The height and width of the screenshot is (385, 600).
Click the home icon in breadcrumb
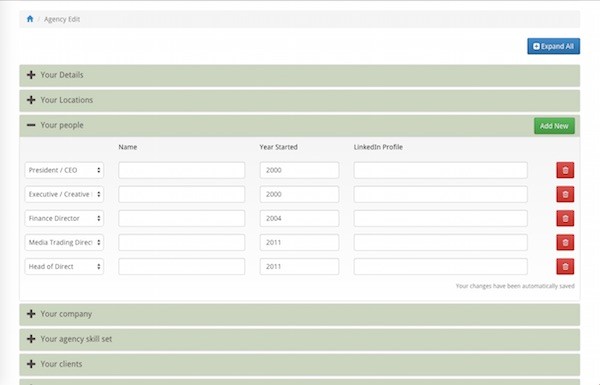pos(30,19)
